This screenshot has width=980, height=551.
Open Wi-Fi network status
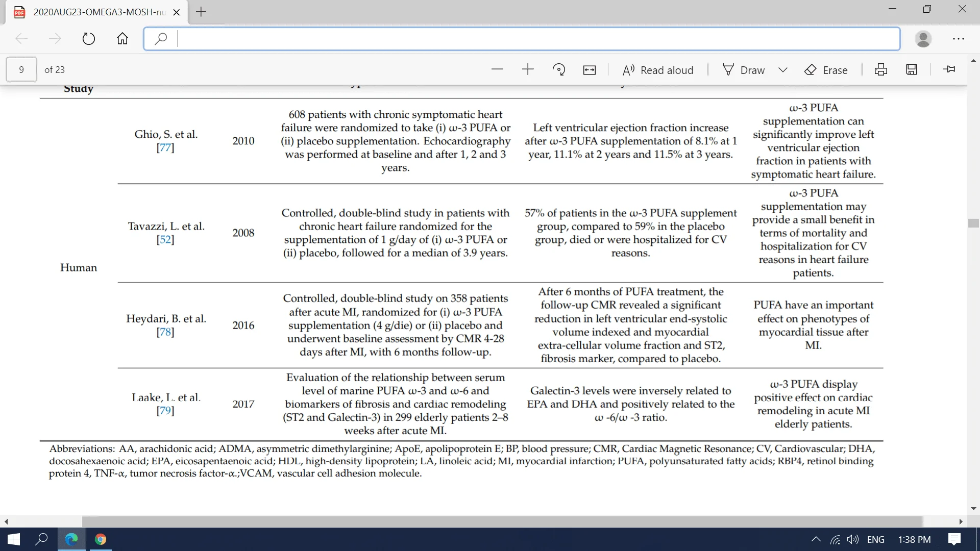835,539
